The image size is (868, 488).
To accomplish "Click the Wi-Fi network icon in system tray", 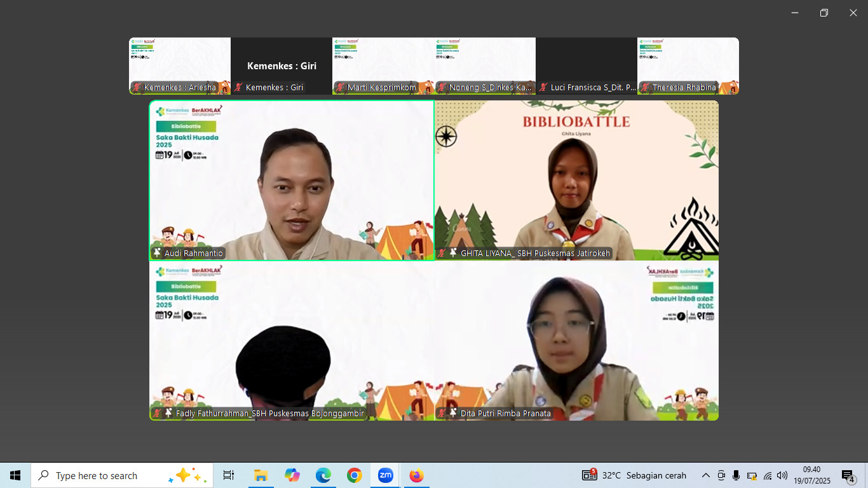I will 767,475.
